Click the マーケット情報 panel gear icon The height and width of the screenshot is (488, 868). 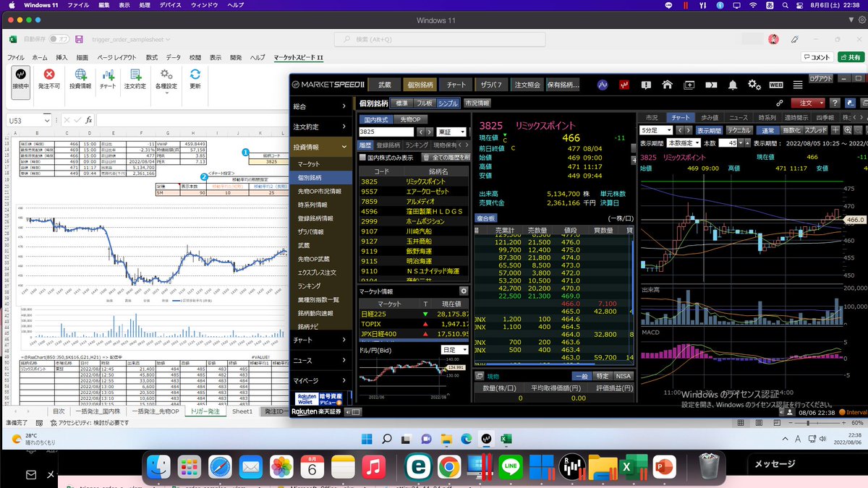[464, 291]
